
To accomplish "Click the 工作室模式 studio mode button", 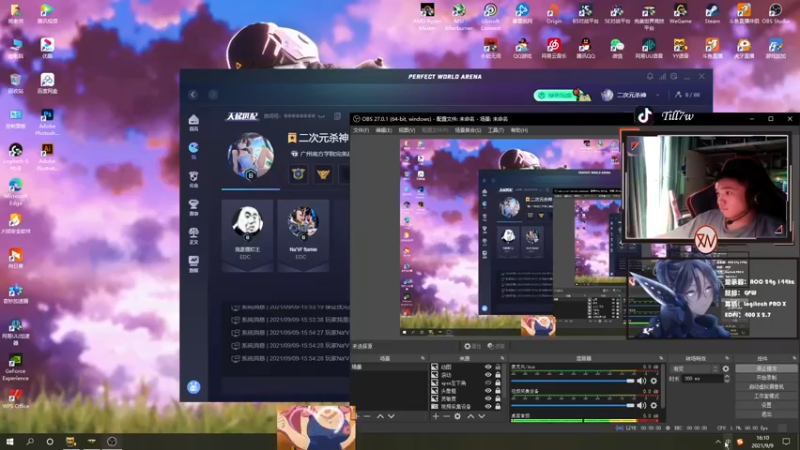I will coord(766,396).
